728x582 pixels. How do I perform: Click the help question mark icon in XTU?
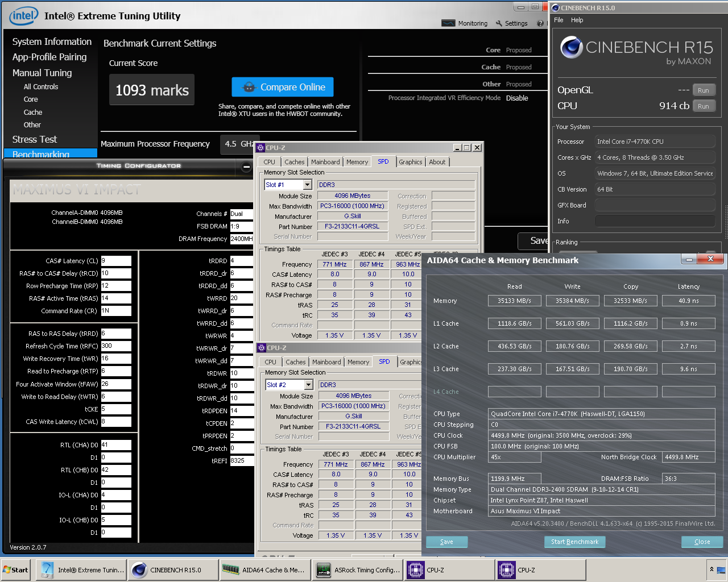click(x=540, y=23)
